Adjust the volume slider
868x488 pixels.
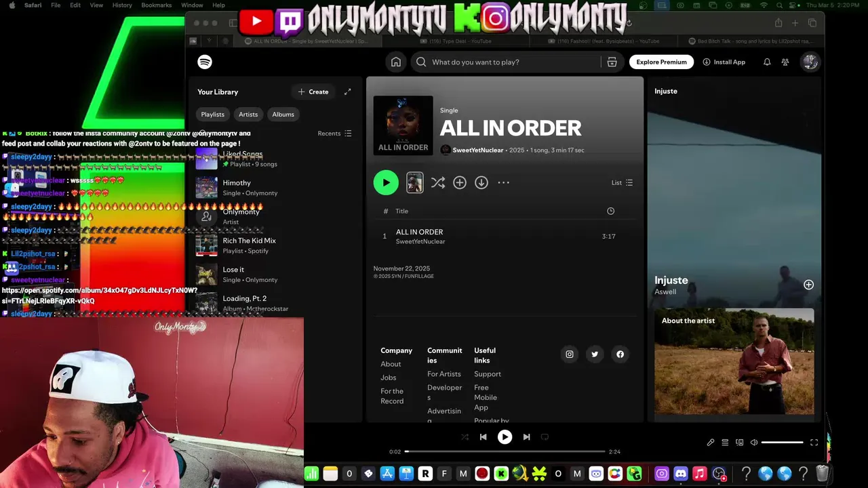[x=783, y=443]
